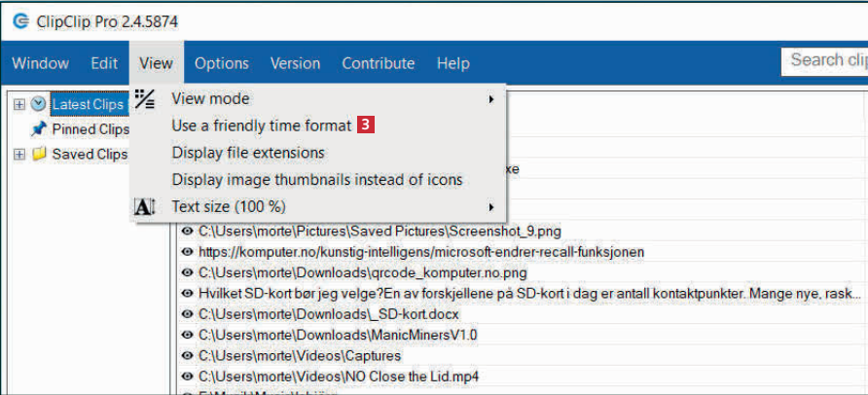This screenshot has height=395, width=868.
Task: Click eye icon for Screenshot_9.png clip
Action: tap(187, 231)
